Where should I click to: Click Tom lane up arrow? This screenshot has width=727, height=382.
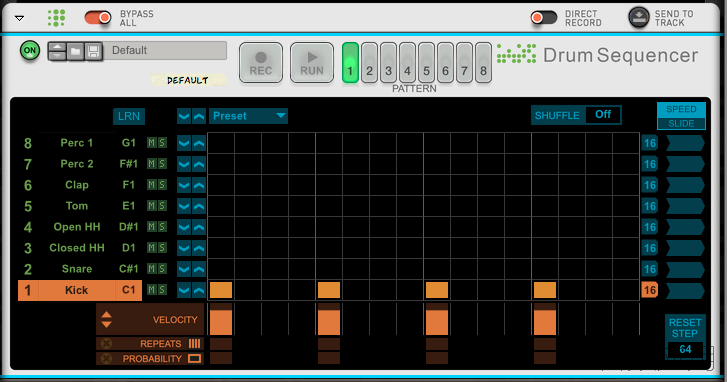pyautogui.click(x=199, y=206)
